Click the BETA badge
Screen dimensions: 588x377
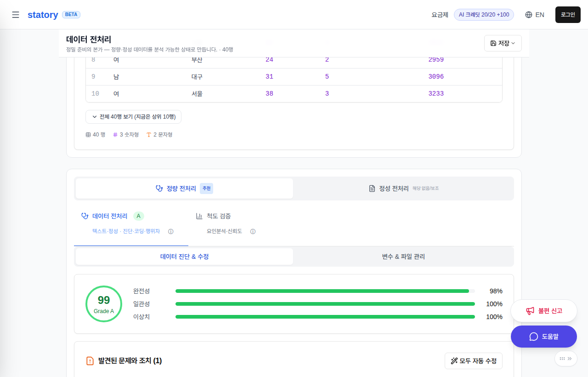click(71, 15)
